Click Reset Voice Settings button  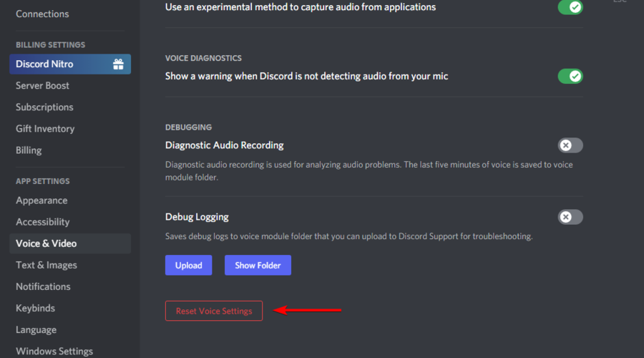click(x=214, y=311)
